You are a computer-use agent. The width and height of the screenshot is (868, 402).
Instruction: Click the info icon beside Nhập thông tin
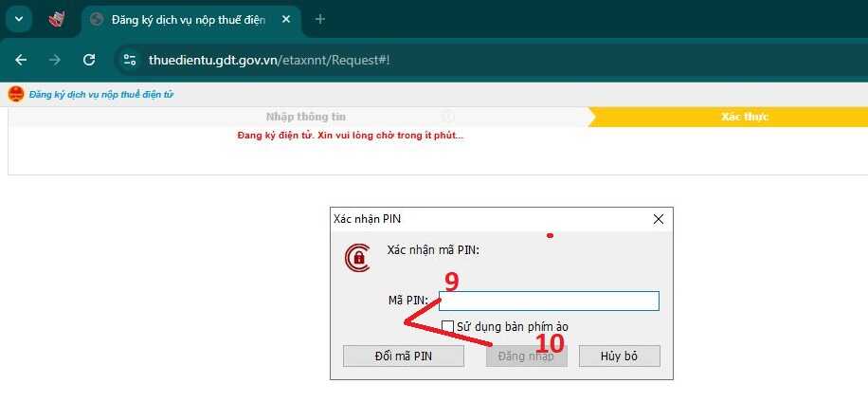tap(448, 117)
